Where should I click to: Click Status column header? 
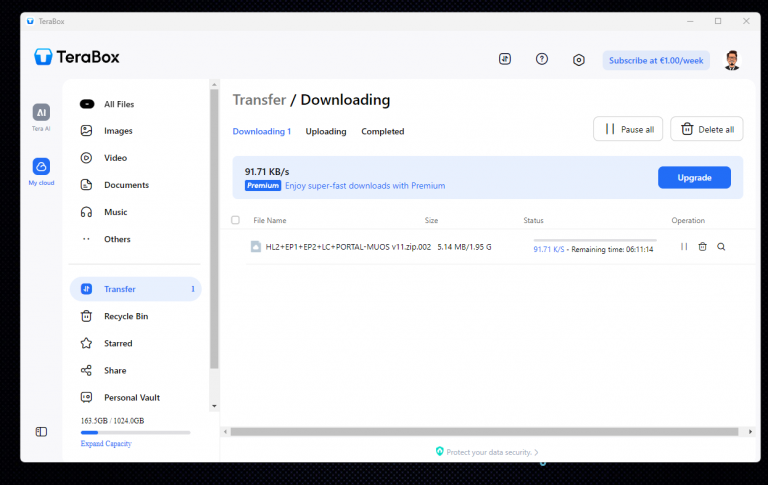click(533, 220)
